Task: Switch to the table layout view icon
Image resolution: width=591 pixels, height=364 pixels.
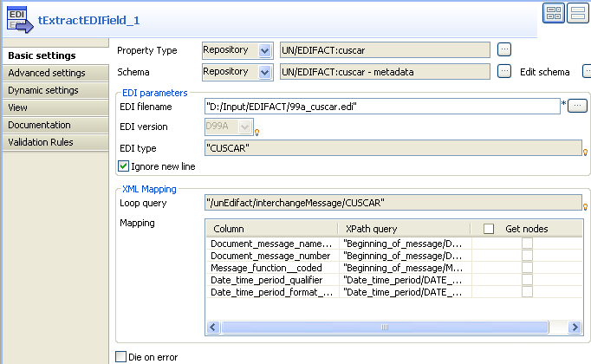Action: pyautogui.click(x=554, y=15)
